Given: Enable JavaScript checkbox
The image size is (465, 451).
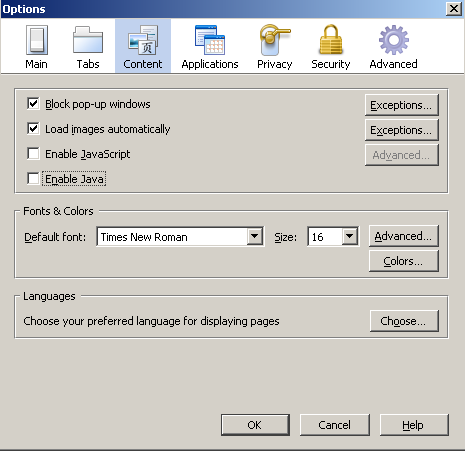Looking at the screenshot, I should click(33, 154).
